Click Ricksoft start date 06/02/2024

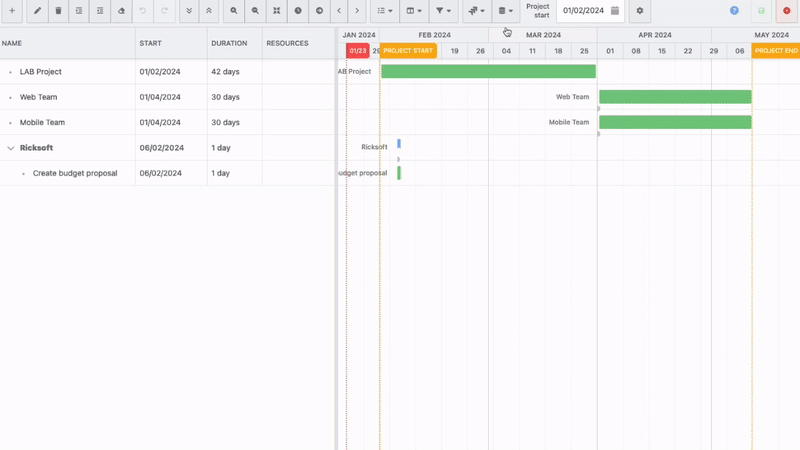pos(161,148)
